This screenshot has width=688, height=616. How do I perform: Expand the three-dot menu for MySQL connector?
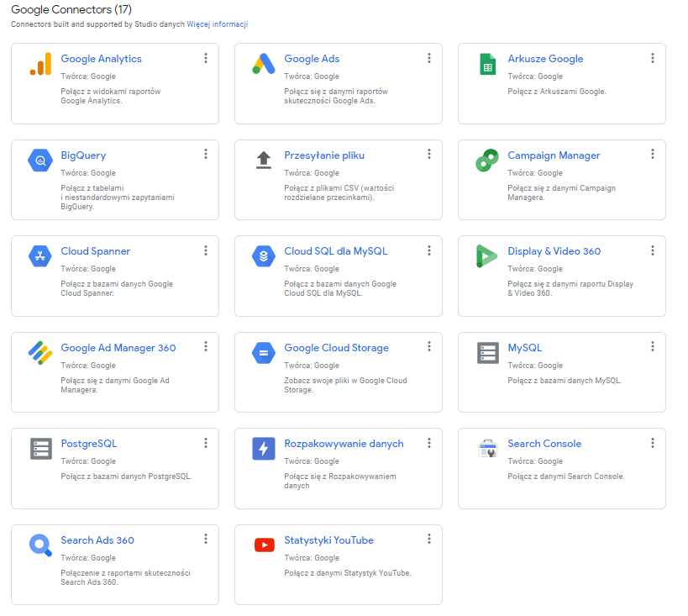coord(653,346)
